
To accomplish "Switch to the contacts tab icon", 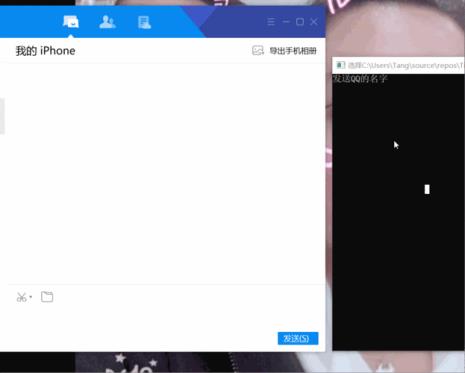I will (x=107, y=22).
